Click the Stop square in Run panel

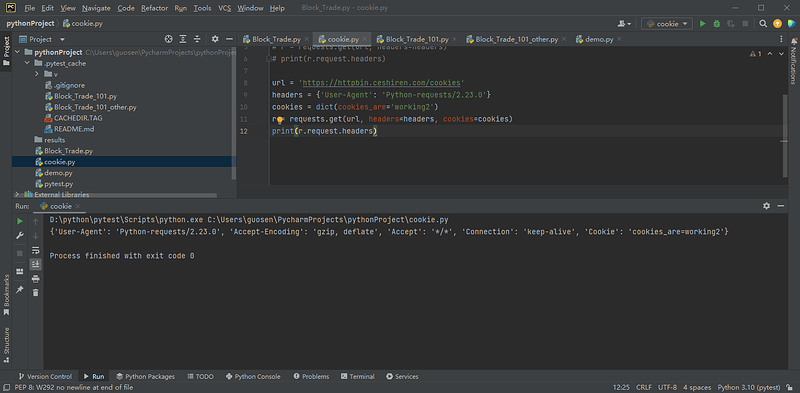[20, 253]
